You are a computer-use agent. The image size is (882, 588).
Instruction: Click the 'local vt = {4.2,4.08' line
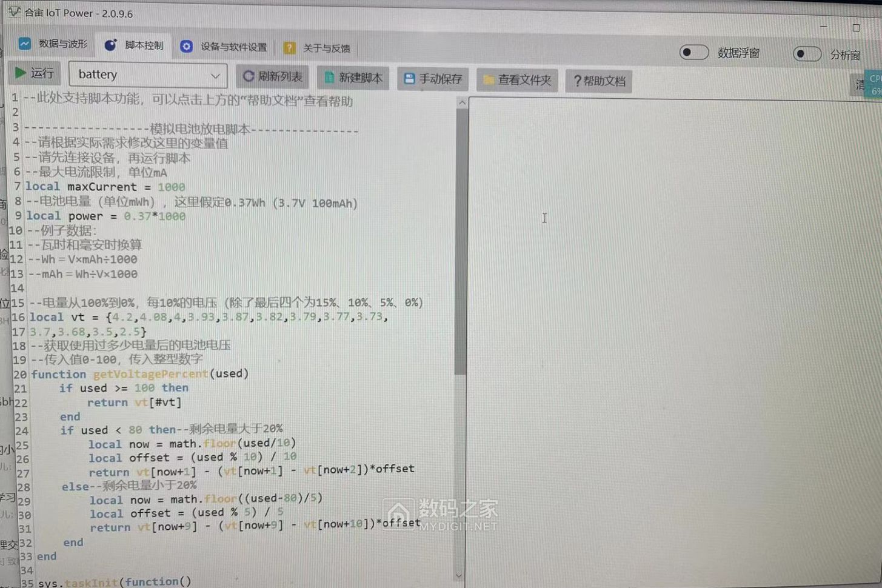click(x=209, y=317)
